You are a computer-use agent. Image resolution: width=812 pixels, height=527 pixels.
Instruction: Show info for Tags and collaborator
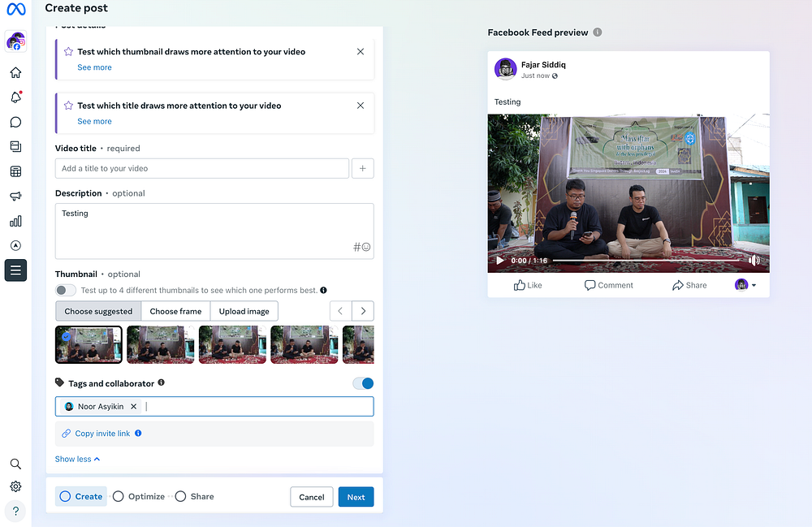(x=161, y=382)
